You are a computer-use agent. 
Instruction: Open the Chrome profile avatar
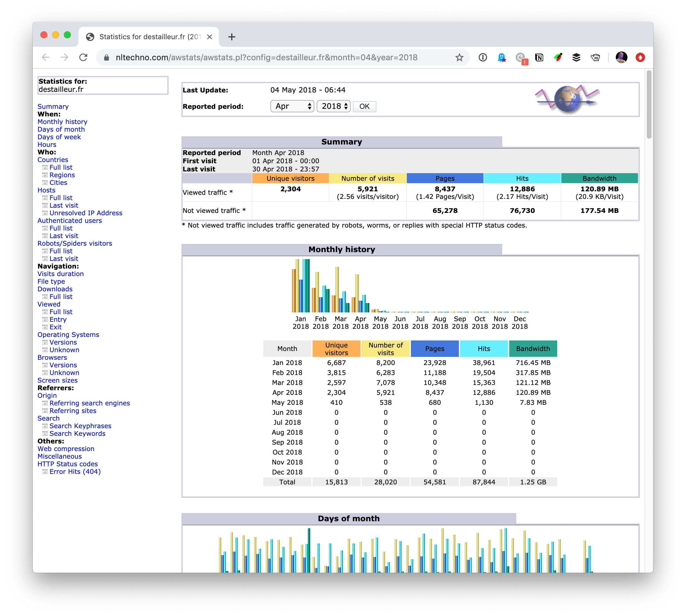pos(621,58)
